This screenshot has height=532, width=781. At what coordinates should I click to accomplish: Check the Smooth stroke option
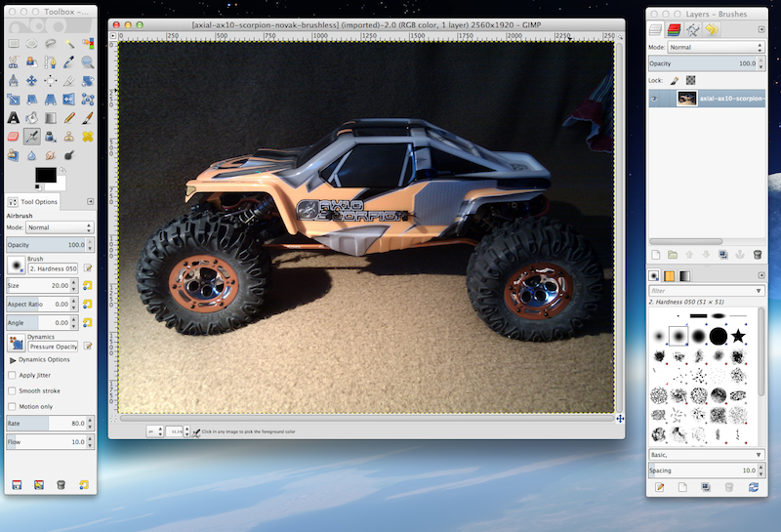[12, 390]
